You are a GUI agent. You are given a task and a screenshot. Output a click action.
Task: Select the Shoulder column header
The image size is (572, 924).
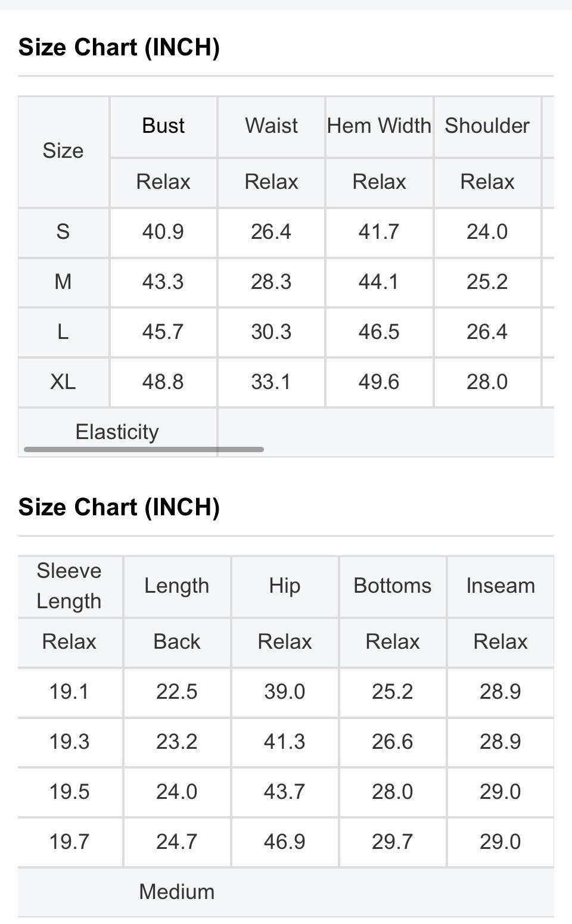pyautogui.click(x=487, y=126)
